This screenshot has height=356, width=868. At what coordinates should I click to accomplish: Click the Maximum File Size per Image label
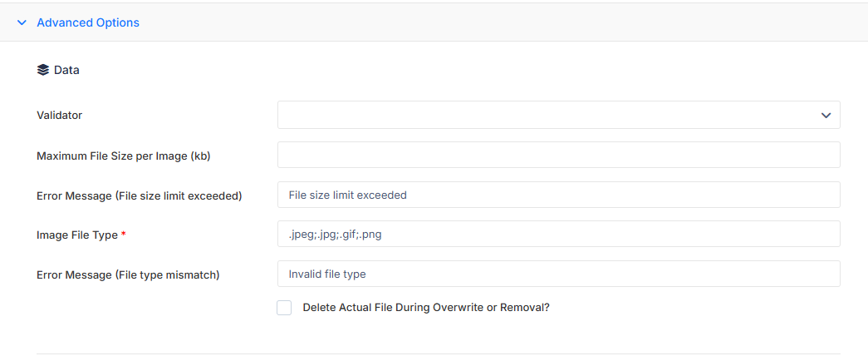coord(124,156)
